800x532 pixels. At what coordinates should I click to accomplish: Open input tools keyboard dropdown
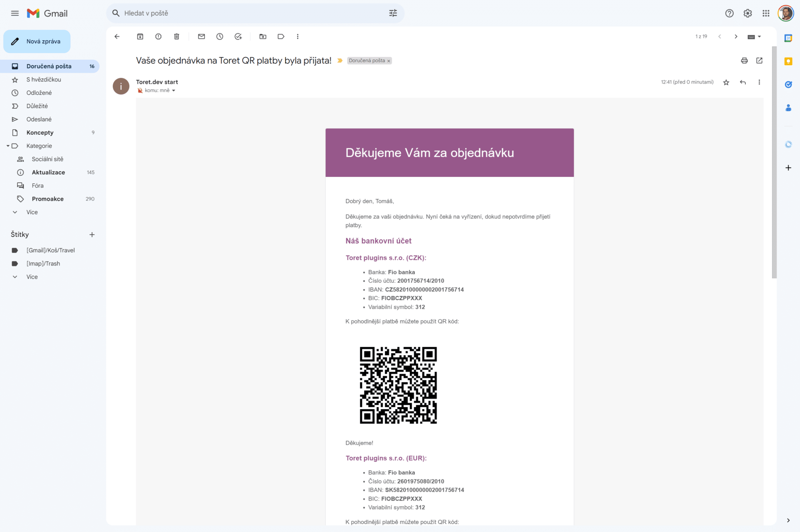pos(754,37)
